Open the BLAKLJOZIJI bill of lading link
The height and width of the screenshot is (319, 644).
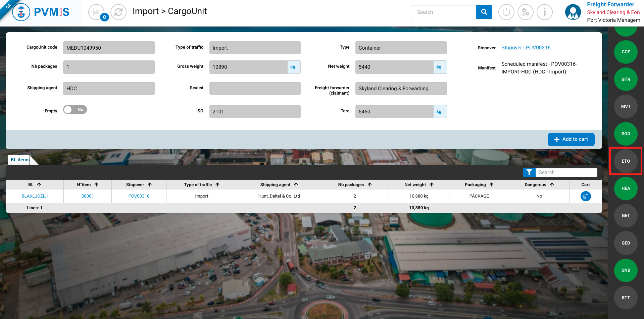(35, 196)
